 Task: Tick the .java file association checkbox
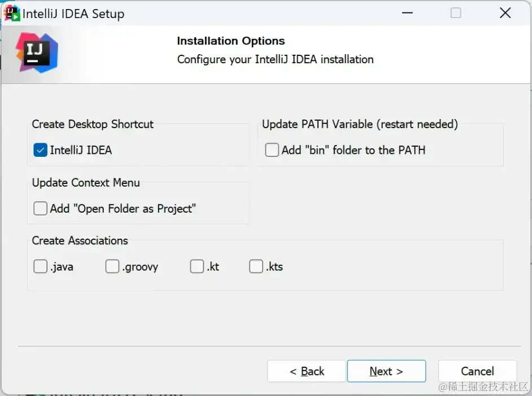point(41,266)
